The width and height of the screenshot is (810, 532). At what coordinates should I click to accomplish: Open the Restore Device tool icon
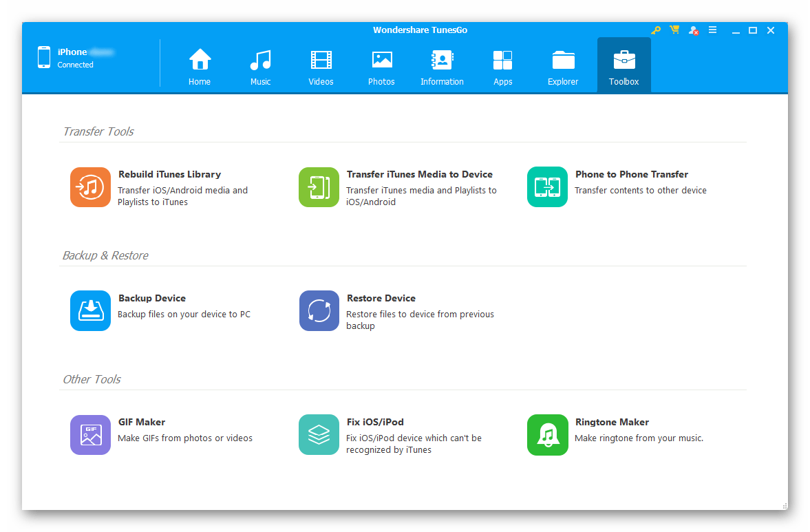tap(319, 311)
